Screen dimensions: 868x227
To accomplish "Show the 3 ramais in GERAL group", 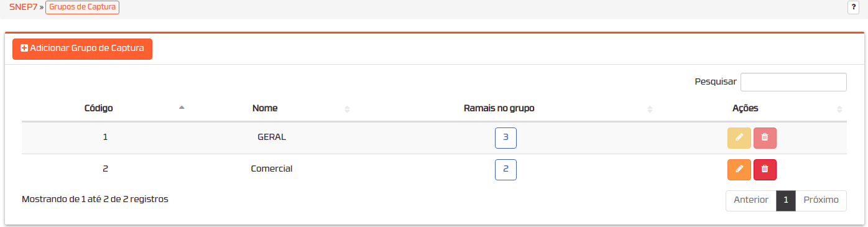I will [506, 138].
